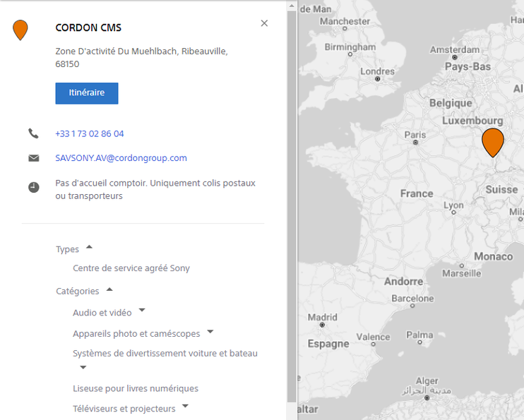Viewport: 524px width, 420px height.
Task: Close the CORDON CMS details panel
Action: coord(264,23)
